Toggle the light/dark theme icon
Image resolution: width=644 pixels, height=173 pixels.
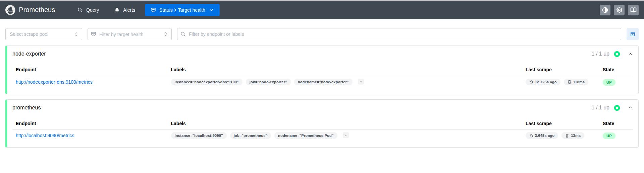click(x=605, y=10)
